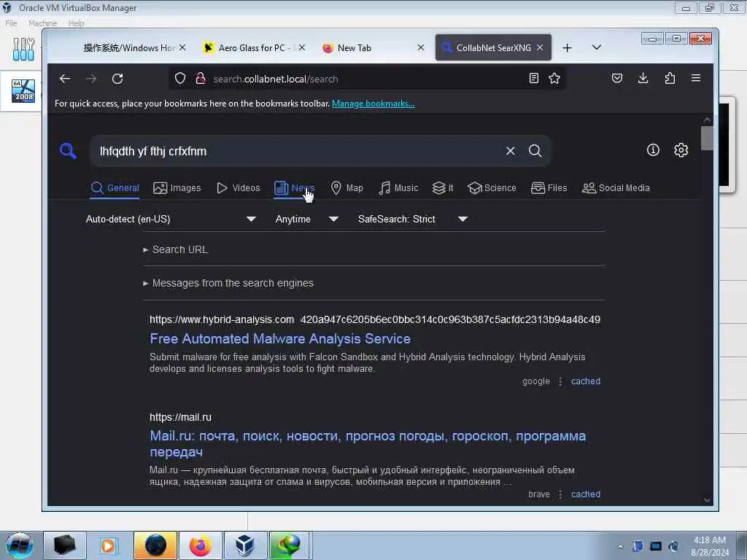This screenshot has height=560, width=747.
Task: Reload the page with the refresh icon
Action: click(117, 79)
